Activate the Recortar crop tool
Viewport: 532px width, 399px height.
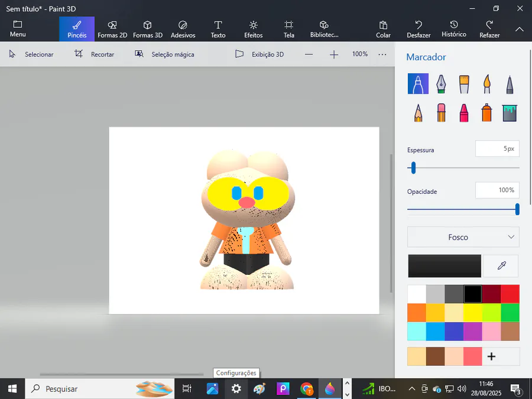pos(95,54)
